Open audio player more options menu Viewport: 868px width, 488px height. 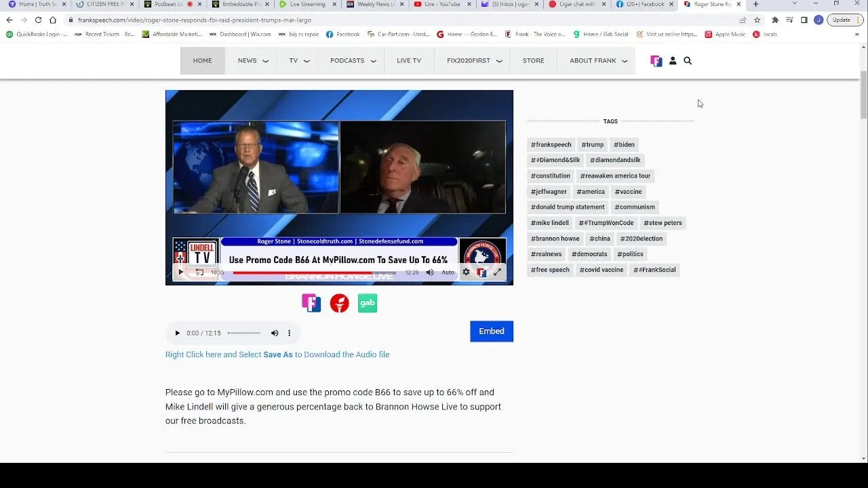coord(290,333)
